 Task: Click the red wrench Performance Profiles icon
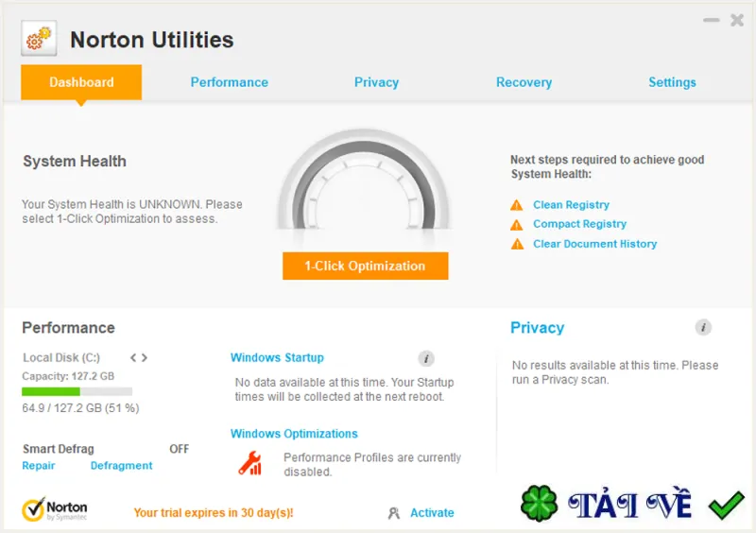pyautogui.click(x=250, y=464)
